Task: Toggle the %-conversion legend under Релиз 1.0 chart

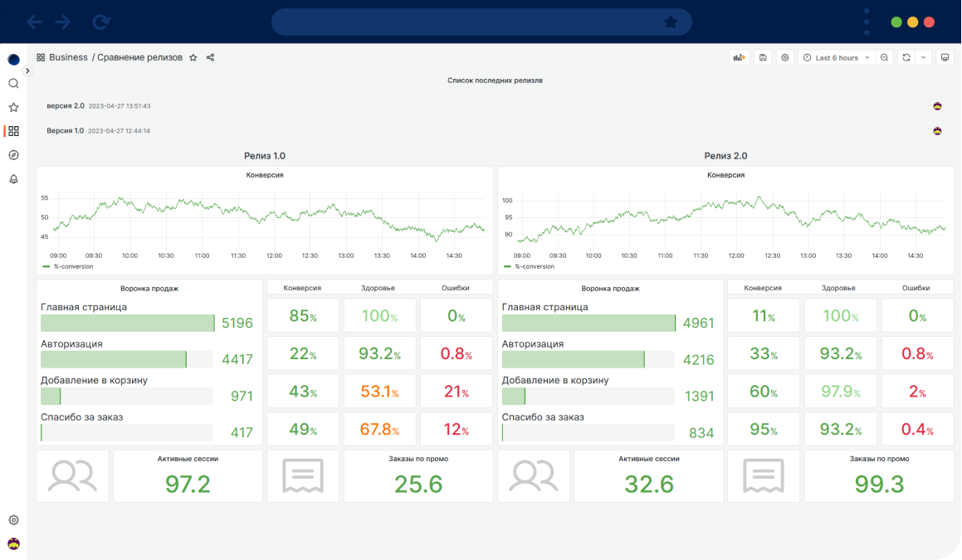Action: pyautogui.click(x=65, y=266)
